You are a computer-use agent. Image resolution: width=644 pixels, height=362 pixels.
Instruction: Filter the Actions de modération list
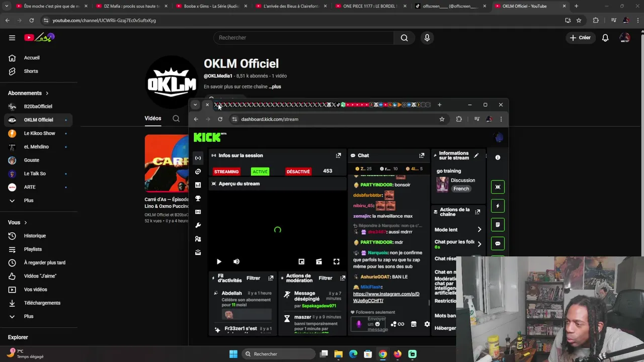[x=326, y=278]
